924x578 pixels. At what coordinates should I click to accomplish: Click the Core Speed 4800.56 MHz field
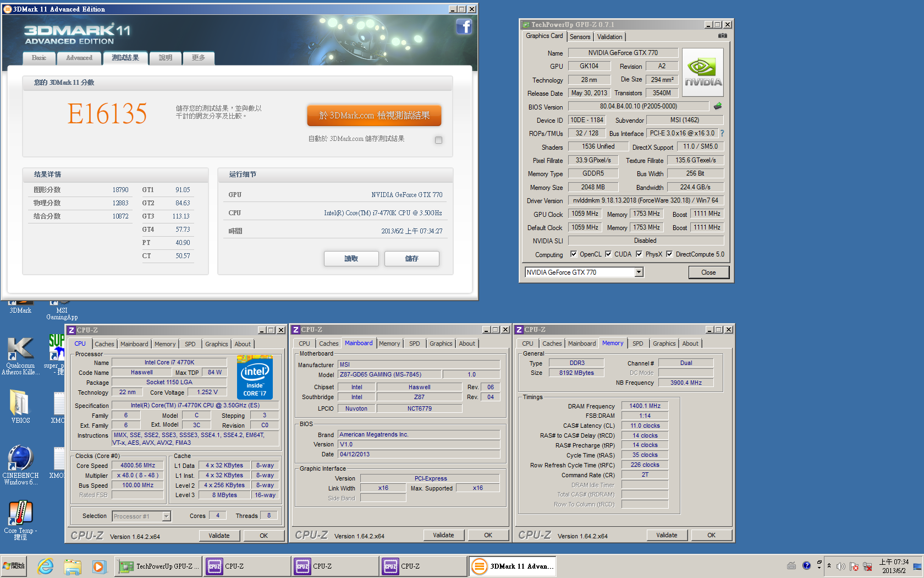click(138, 465)
